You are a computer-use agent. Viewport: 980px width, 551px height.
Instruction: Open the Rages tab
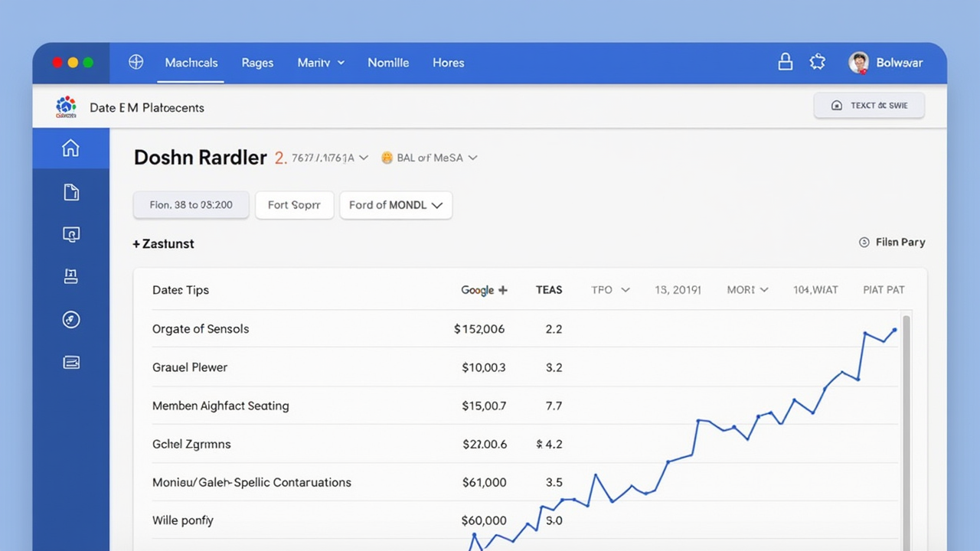pyautogui.click(x=257, y=63)
